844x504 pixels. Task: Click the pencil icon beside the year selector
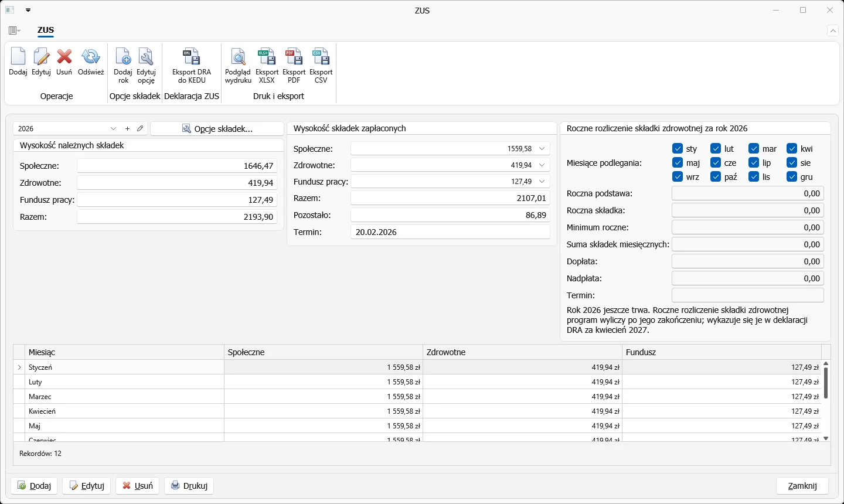click(140, 129)
